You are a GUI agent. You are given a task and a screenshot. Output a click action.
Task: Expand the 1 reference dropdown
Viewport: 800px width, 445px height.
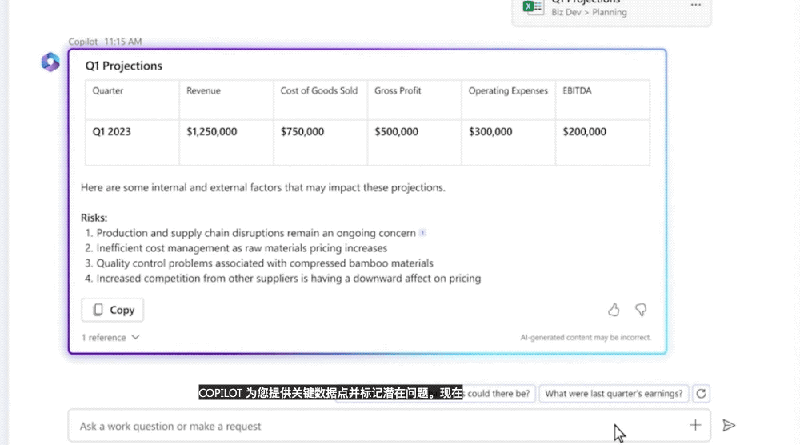[110, 338]
